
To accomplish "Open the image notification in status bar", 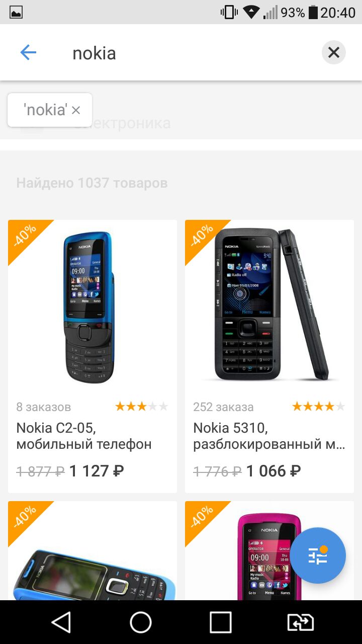I will (x=16, y=12).
